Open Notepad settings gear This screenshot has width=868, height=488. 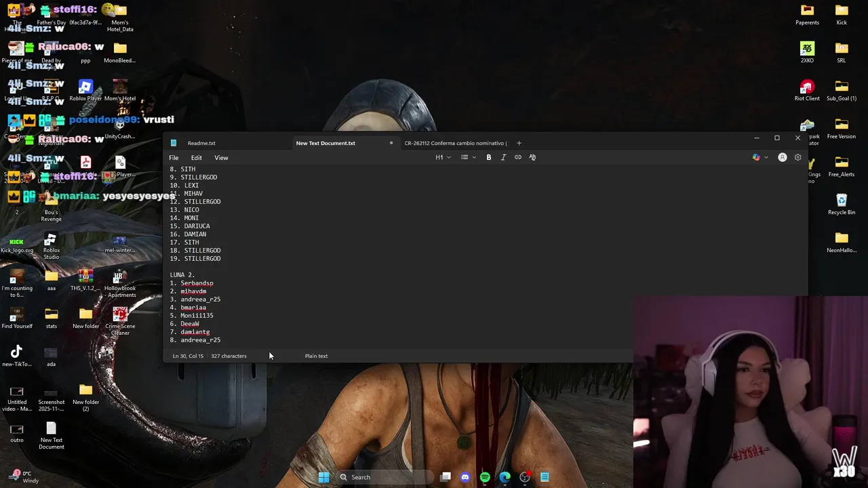(x=797, y=157)
